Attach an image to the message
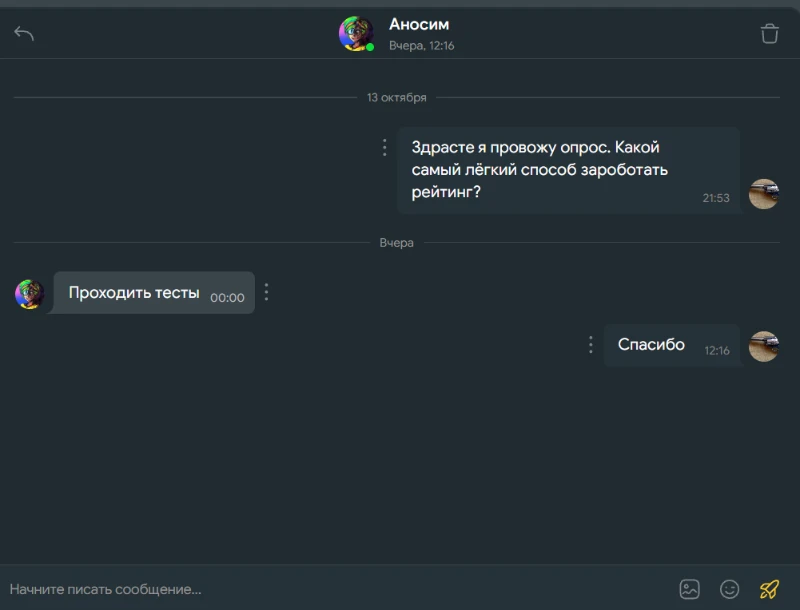The height and width of the screenshot is (610, 800). [689, 589]
